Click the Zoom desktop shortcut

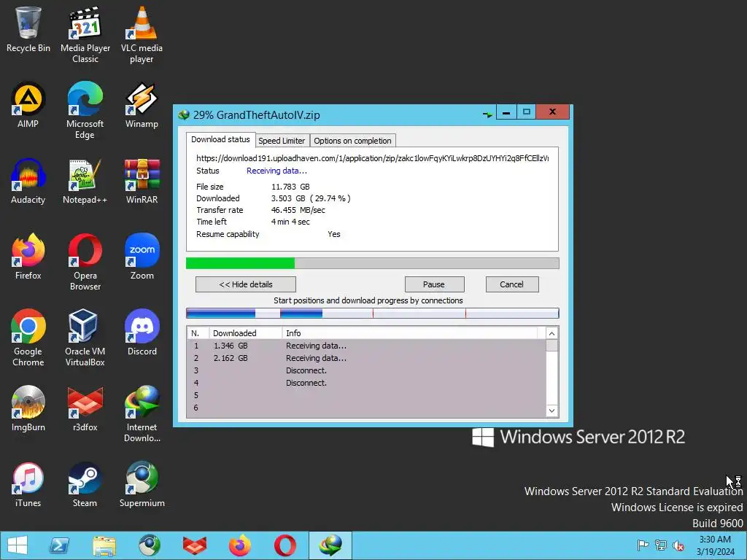(142, 257)
